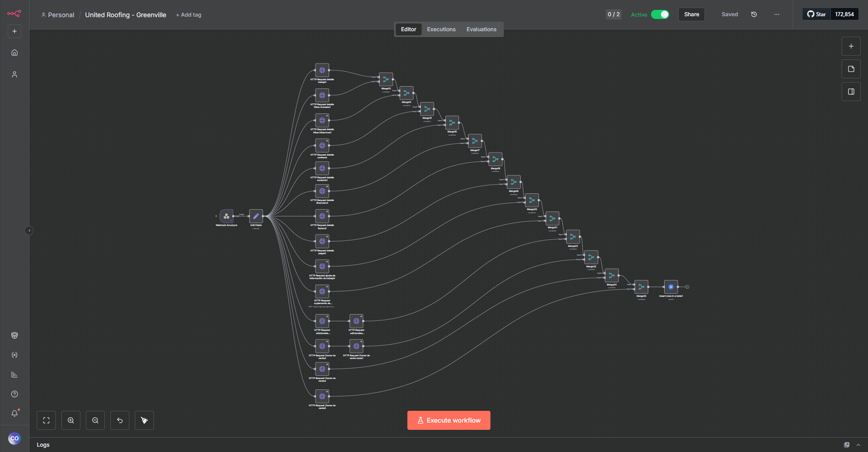
Task: Open the three-dot workflow options menu
Action: [x=776, y=15]
